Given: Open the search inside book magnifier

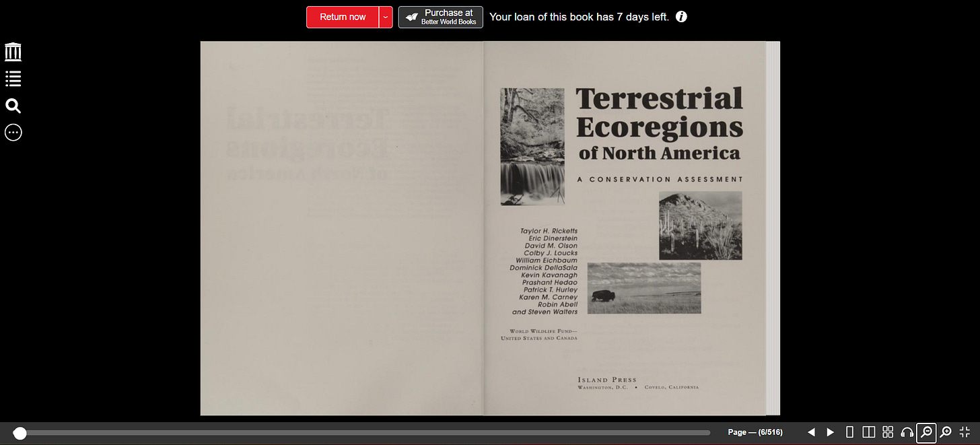Looking at the screenshot, I should (13, 106).
